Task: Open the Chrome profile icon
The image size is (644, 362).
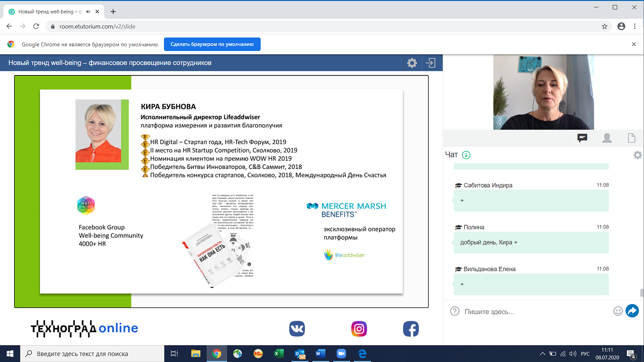Action: point(621,26)
